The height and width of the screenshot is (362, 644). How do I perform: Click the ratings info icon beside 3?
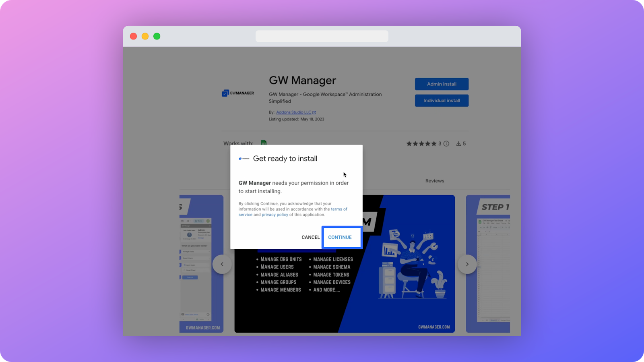pyautogui.click(x=446, y=144)
